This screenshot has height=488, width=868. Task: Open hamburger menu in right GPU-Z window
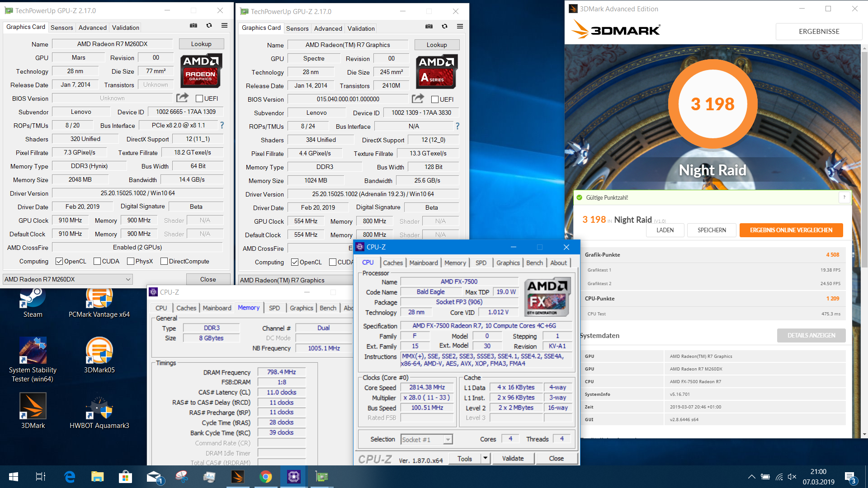coord(460,27)
